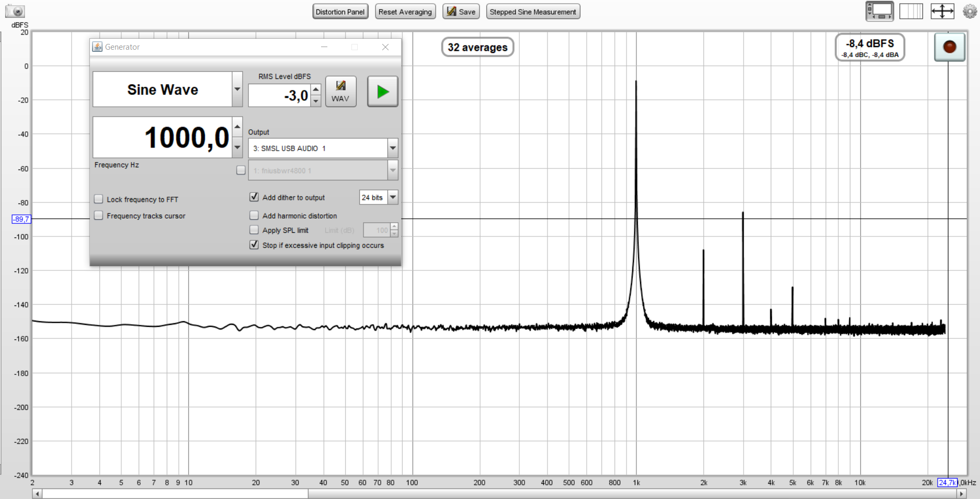Click the RMS Level -3,0 field
This screenshot has height=499, width=980.
(x=279, y=96)
